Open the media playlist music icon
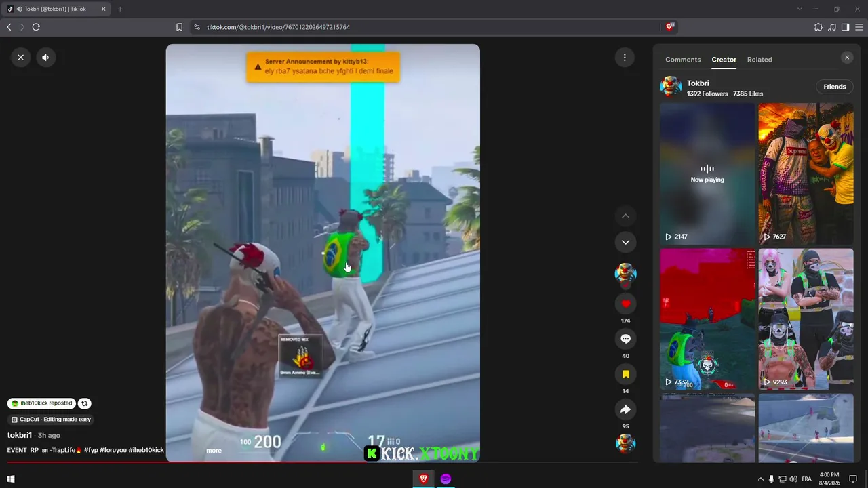This screenshot has height=488, width=868. coord(832,27)
